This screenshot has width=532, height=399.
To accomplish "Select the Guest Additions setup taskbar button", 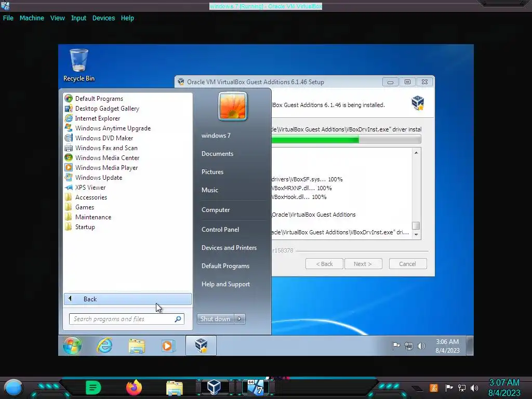I will tap(201, 345).
